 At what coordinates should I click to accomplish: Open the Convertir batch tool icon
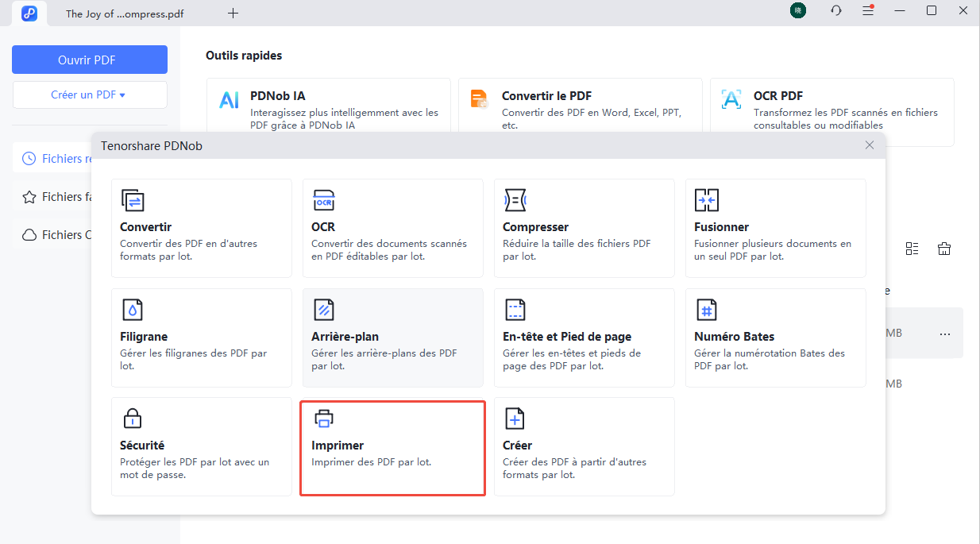tap(132, 200)
